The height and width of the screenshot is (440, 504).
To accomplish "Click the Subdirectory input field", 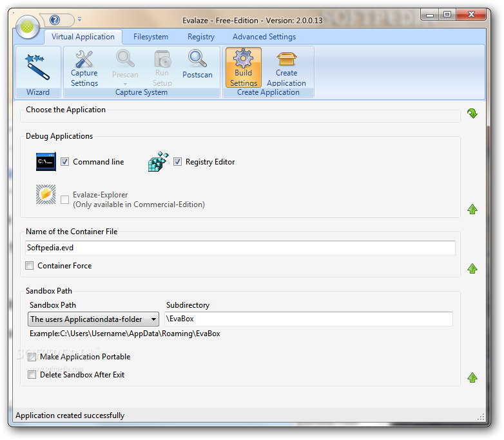I will (x=309, y=319).
